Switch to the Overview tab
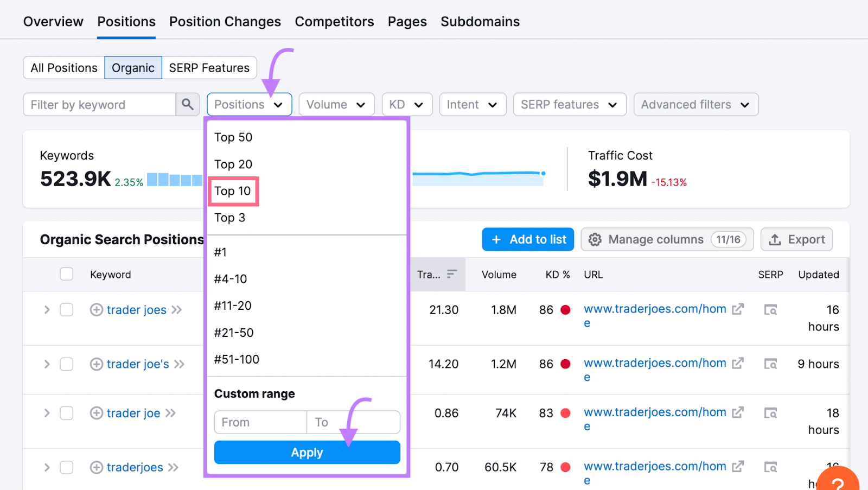 coord(53,22)
